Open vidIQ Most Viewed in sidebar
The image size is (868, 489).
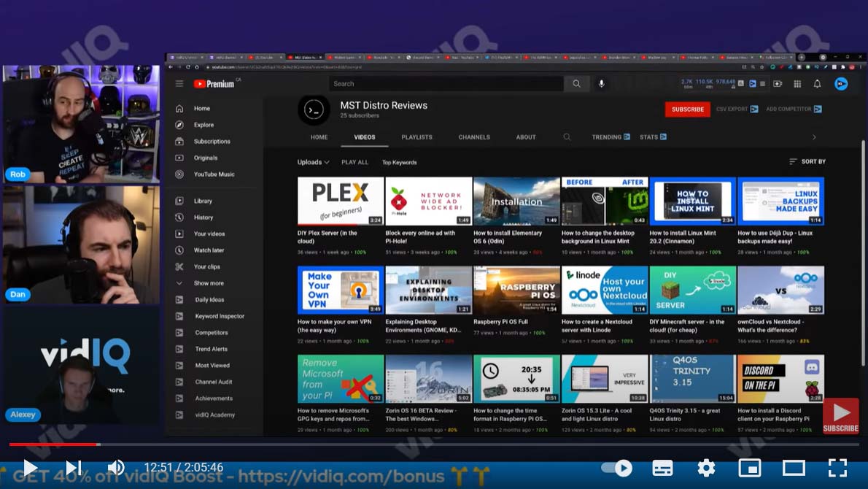[212, 366]
